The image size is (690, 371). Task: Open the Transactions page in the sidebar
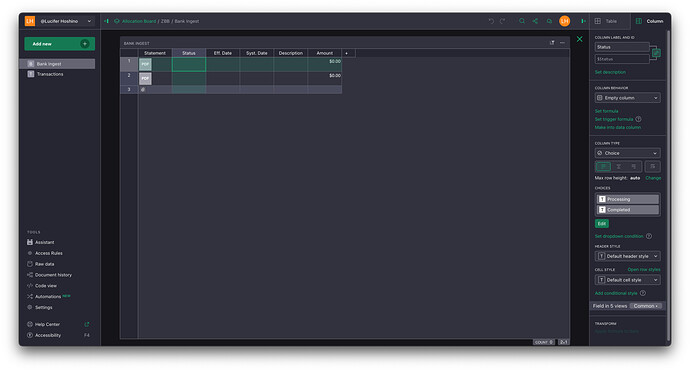(x=58, y=74)
